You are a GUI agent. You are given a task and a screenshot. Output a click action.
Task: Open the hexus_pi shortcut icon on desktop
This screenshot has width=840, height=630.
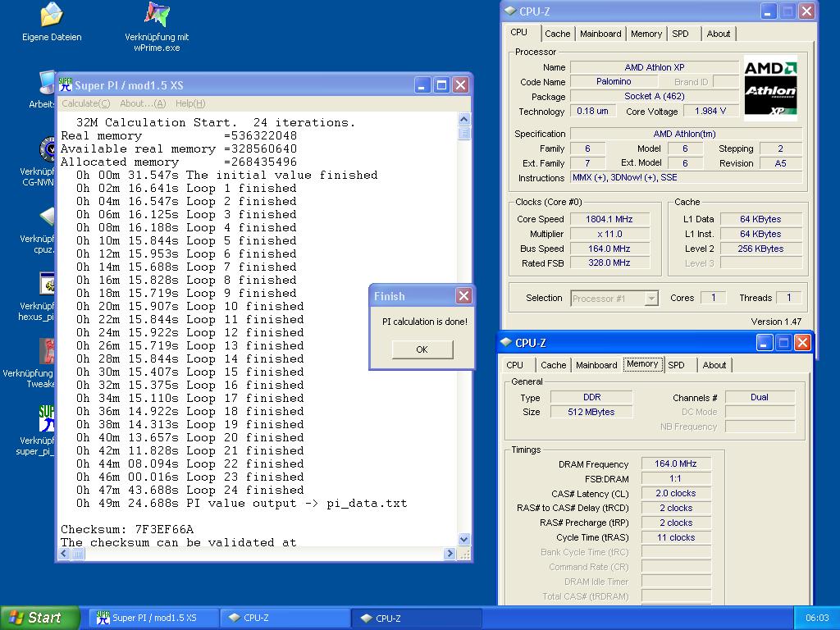click(47, 284)
